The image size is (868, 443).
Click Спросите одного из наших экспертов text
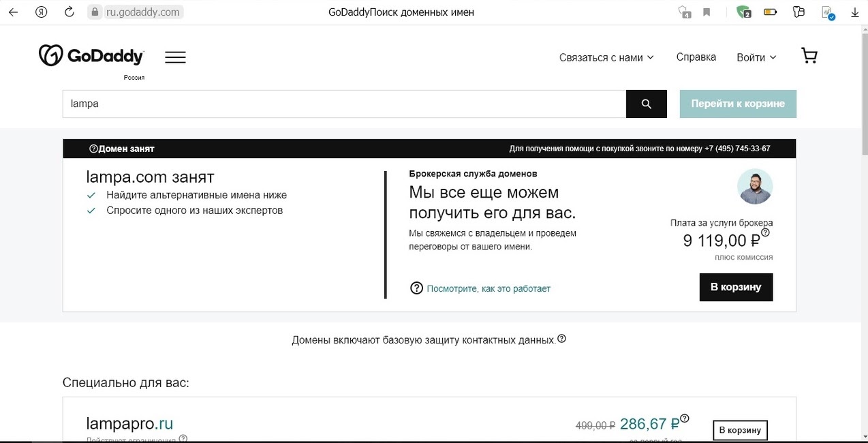194,211
